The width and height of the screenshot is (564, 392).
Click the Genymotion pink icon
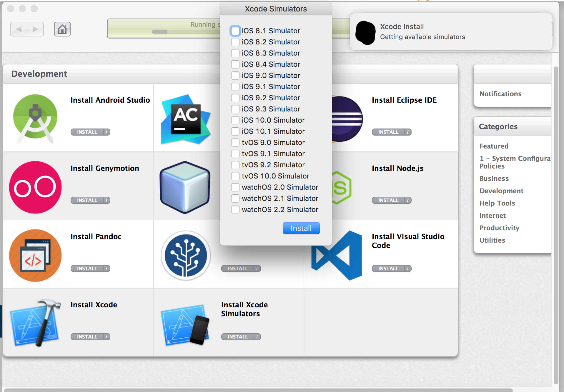click(x=35, y=187)
